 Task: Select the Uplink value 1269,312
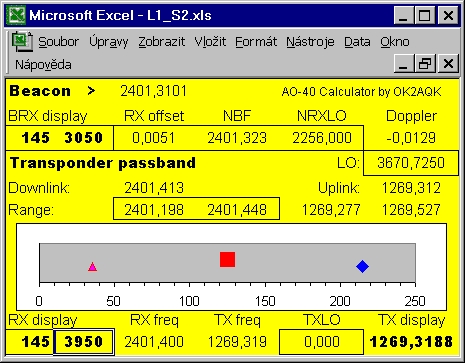pyautogui.click(x=411, y=188)
